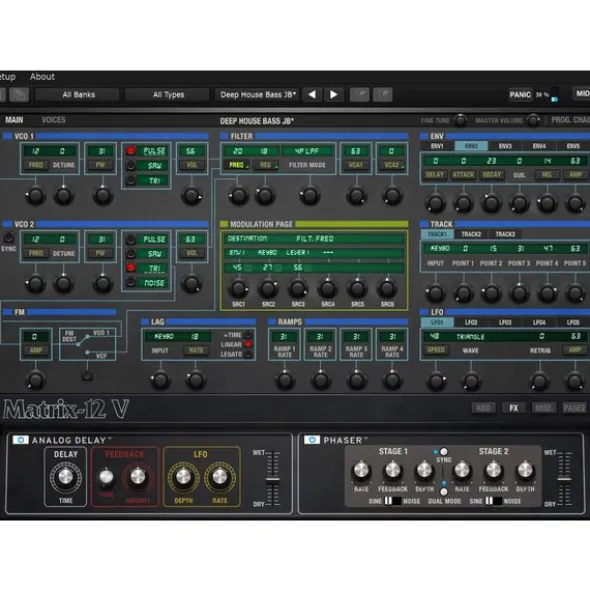Select the LFO4 tab

click(539, 322)
